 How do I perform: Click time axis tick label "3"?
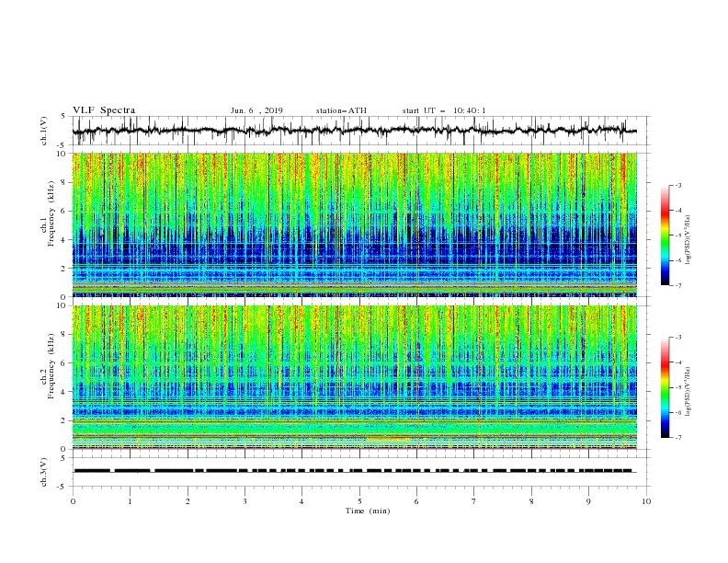coord(245,501)
